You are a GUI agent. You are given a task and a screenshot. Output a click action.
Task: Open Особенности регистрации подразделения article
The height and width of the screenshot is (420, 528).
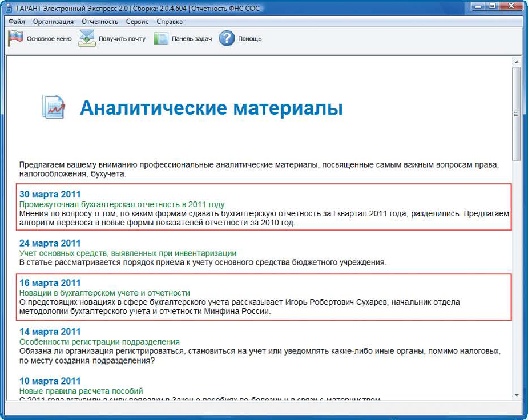(99, 342)
